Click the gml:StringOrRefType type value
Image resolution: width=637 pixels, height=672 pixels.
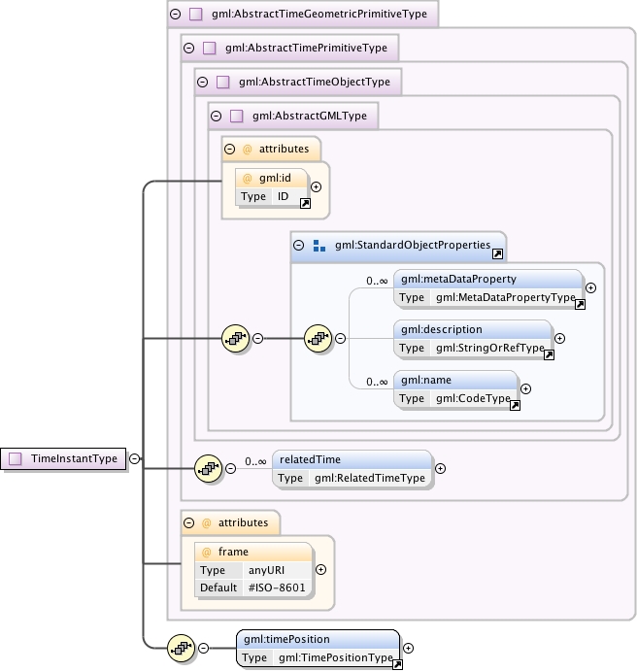pos(490,348)
